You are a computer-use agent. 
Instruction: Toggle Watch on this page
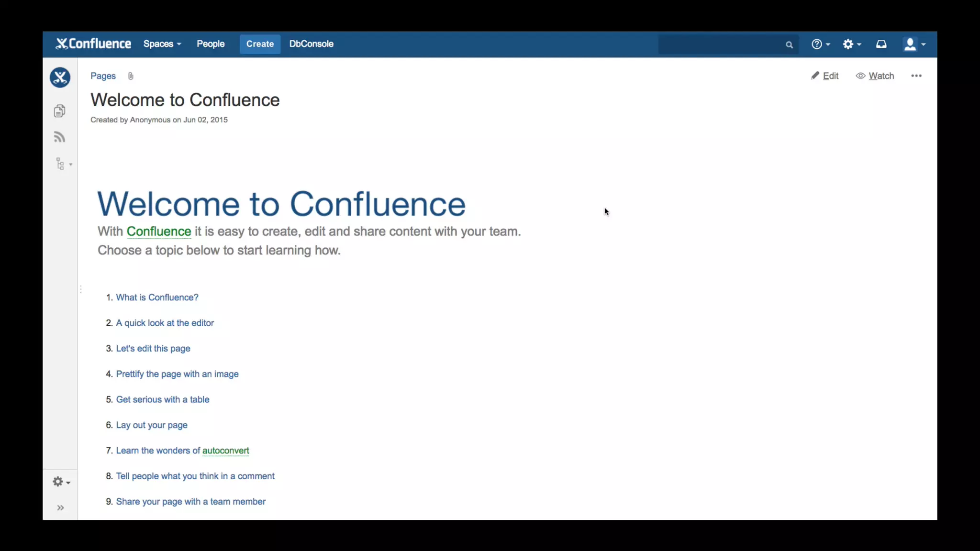pos(875,76)
